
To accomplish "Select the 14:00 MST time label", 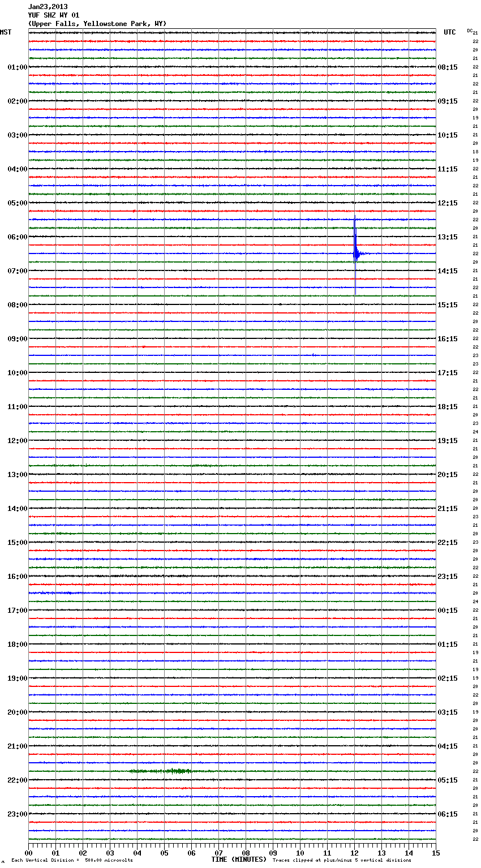I will pyautogui.click(x=18, y=509).
